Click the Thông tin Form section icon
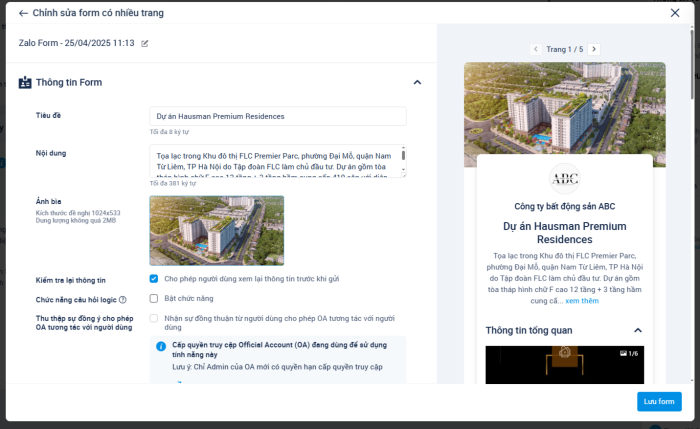This screenshot has width=700, height=429. (x=25, y=83)
